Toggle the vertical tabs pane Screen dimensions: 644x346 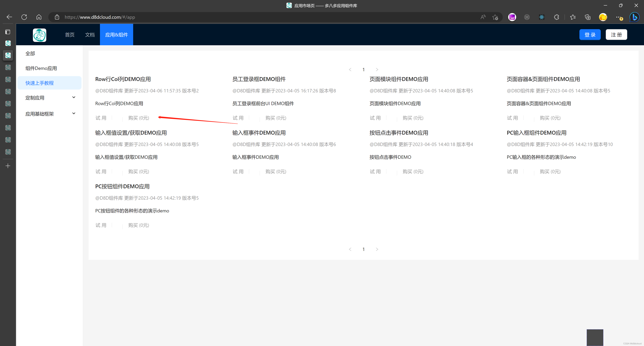point(8,32)
